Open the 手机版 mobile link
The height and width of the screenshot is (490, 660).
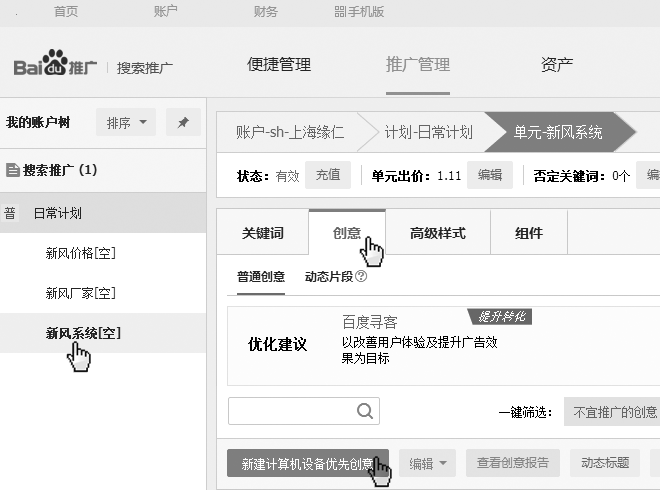click(x=358, y=12)
